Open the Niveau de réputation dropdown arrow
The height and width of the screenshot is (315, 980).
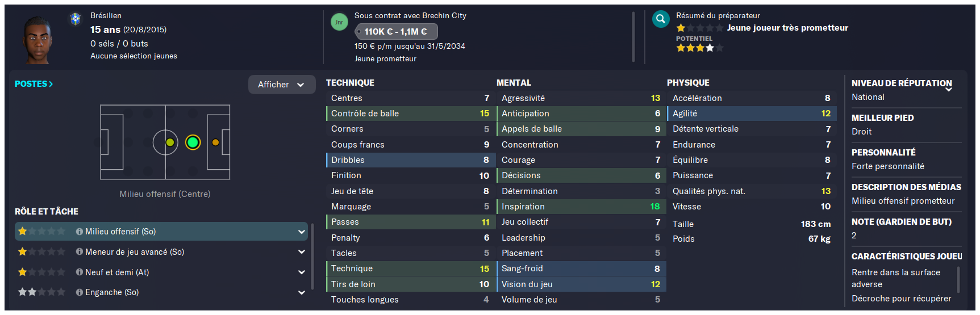(x=949, y=89)
